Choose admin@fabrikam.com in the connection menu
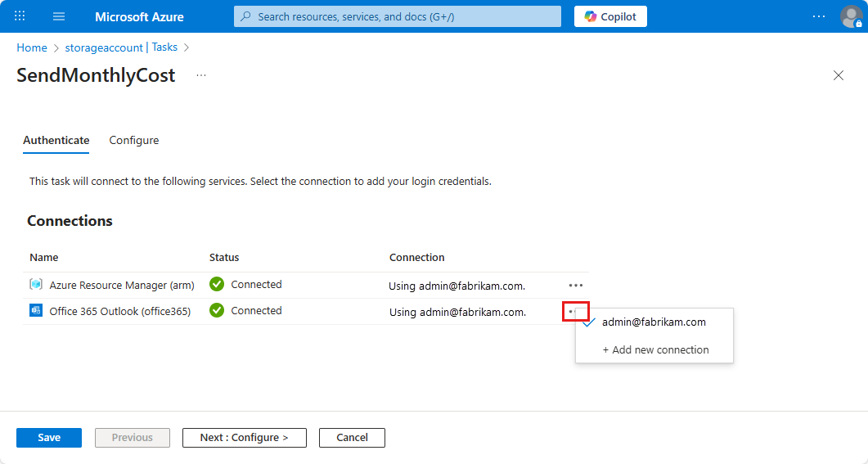This screenshot has width=868, height=464. [x=654, y=322]
